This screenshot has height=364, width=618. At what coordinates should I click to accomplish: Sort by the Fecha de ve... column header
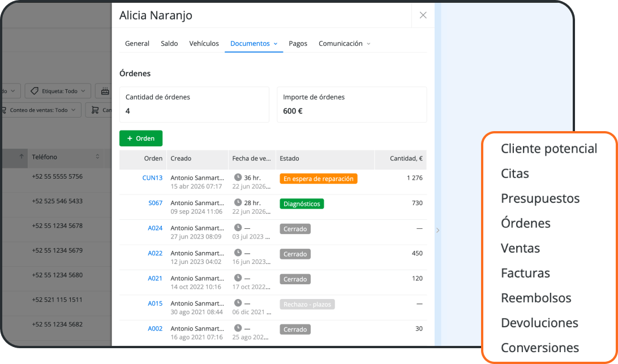pos(251,159)
